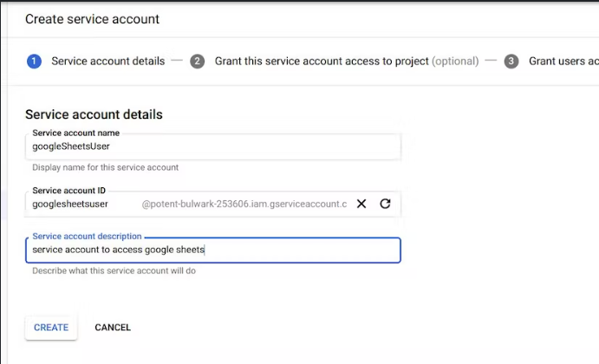The height and width of the screenshot is (364, 599).
Task: Regenerate the service account ID with refresh icon
Action: (x=386, y=204)
